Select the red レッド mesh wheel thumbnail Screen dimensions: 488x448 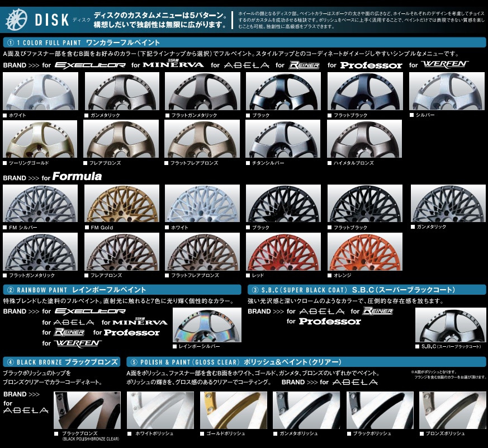(283, 252)
